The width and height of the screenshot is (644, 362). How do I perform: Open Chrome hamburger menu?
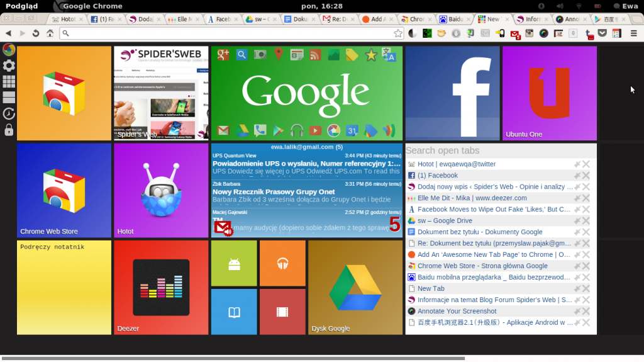pos(634,33)
